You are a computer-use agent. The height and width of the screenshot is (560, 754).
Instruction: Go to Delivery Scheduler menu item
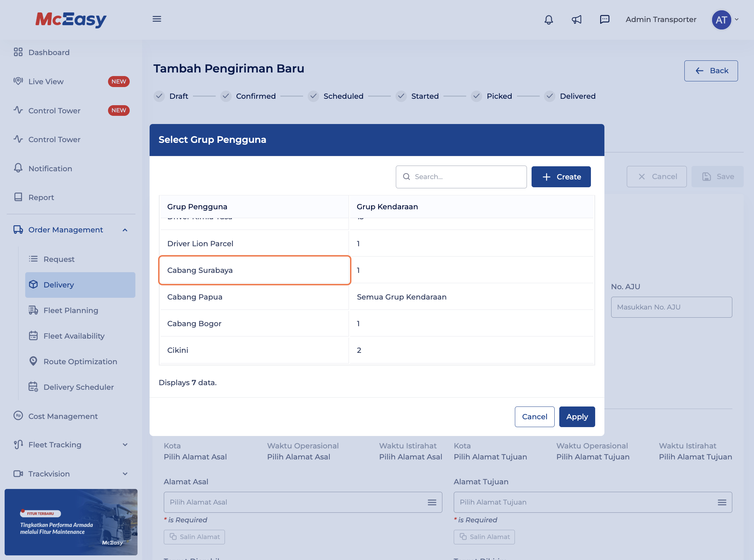pyautogui.click(x=79, y=387)
